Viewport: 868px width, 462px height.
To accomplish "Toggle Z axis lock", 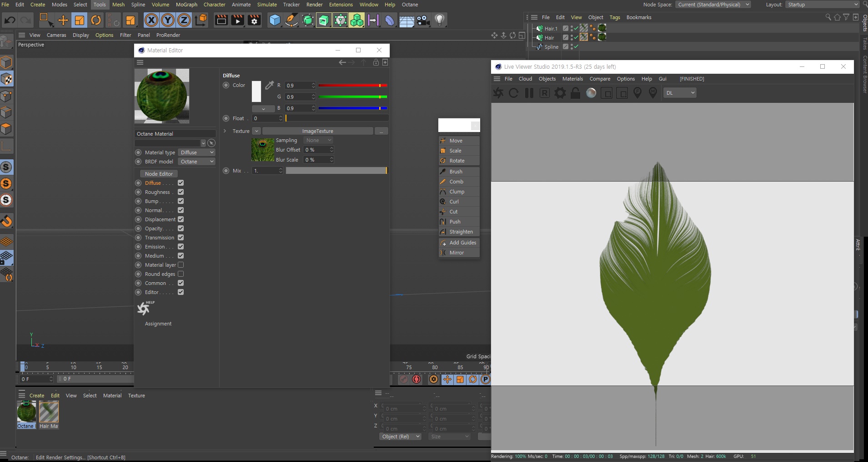I will [184, 20].
